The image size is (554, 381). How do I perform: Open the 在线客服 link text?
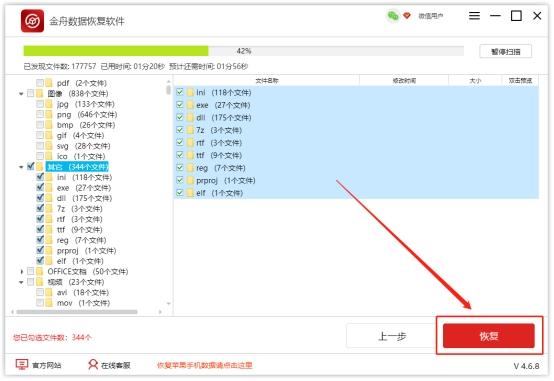116,365
